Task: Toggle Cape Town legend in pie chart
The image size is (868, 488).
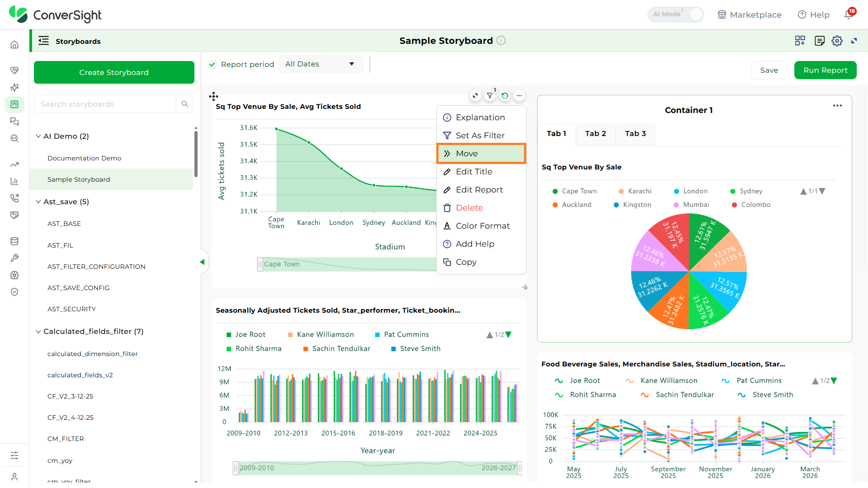Action: click(575, 191)
